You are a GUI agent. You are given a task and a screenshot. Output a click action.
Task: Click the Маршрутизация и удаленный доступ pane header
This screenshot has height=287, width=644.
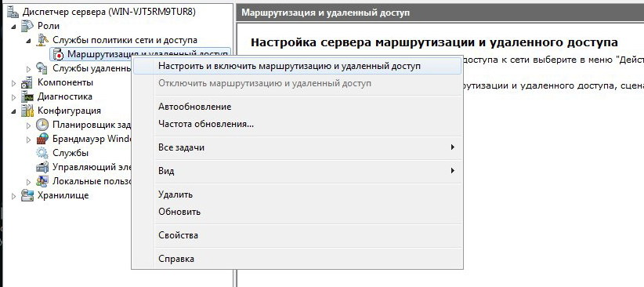pos(440,13)
